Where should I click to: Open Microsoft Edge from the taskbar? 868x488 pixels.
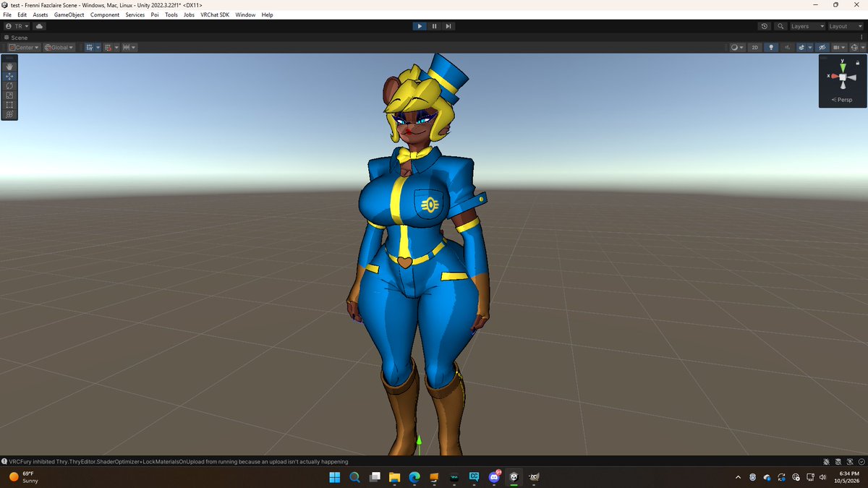point(414,477)
